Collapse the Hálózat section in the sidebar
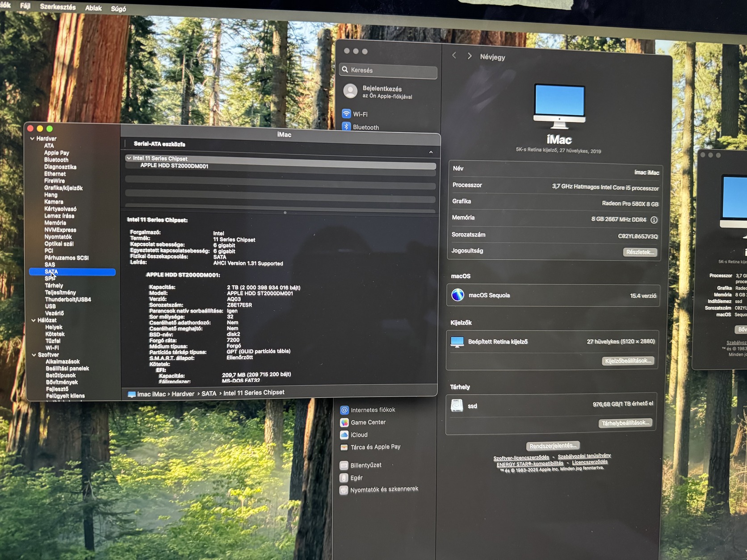This screenshot has width=747, height=560. click(34, 320)
